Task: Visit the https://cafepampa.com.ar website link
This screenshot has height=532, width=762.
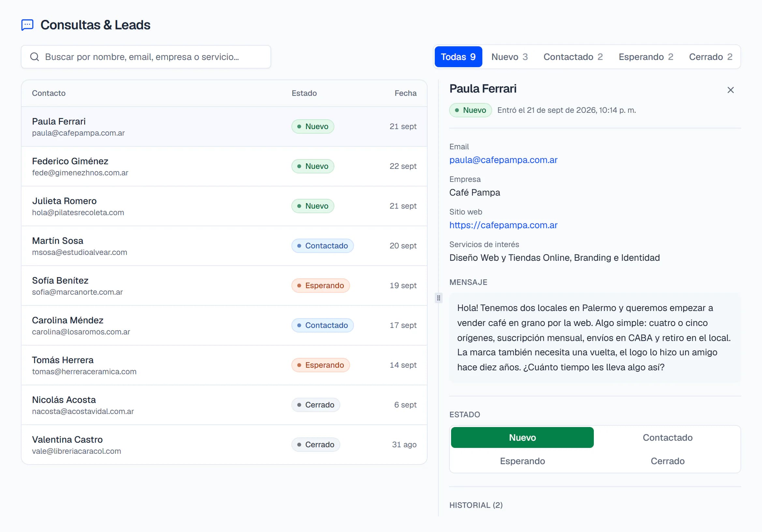Action: [x=503, y=225]
